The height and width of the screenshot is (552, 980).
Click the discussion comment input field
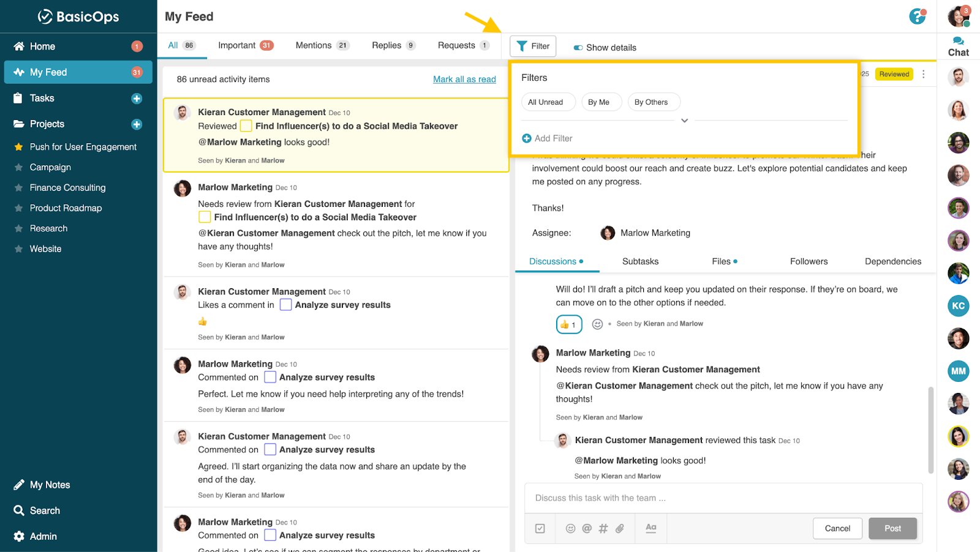point(723,498)
